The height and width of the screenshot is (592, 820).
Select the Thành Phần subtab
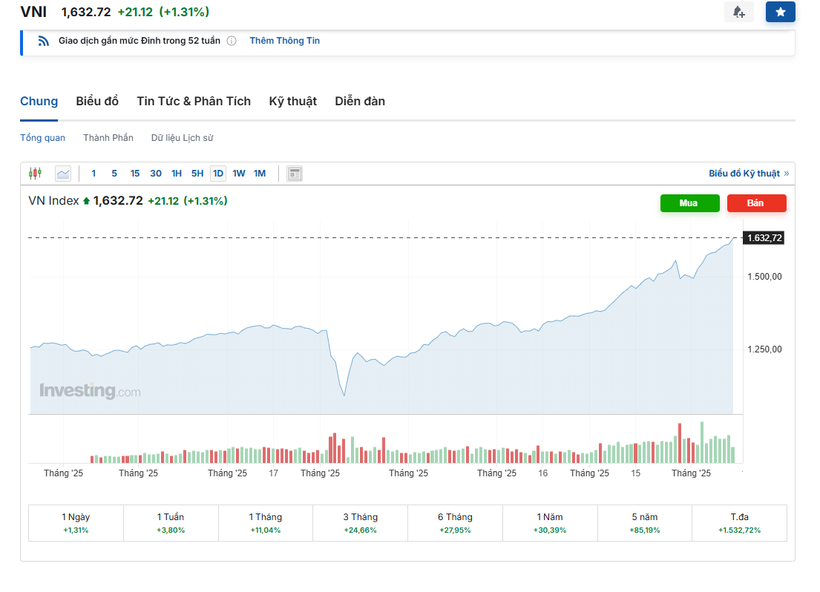click(x=108, y=137)
